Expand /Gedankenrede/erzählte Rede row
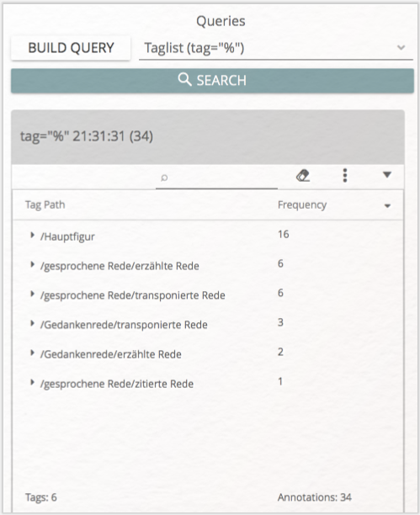Screen dimensions: 420x515 coord(32,353)
